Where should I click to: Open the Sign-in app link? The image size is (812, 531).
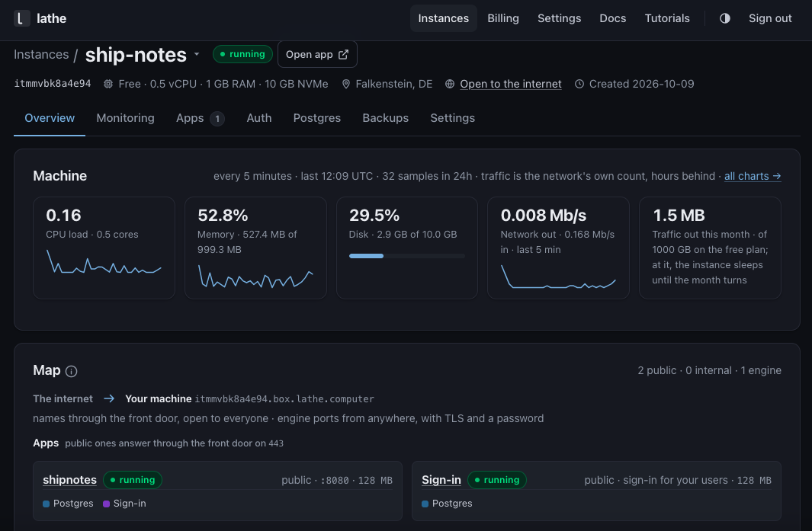(x=441, y=480)
